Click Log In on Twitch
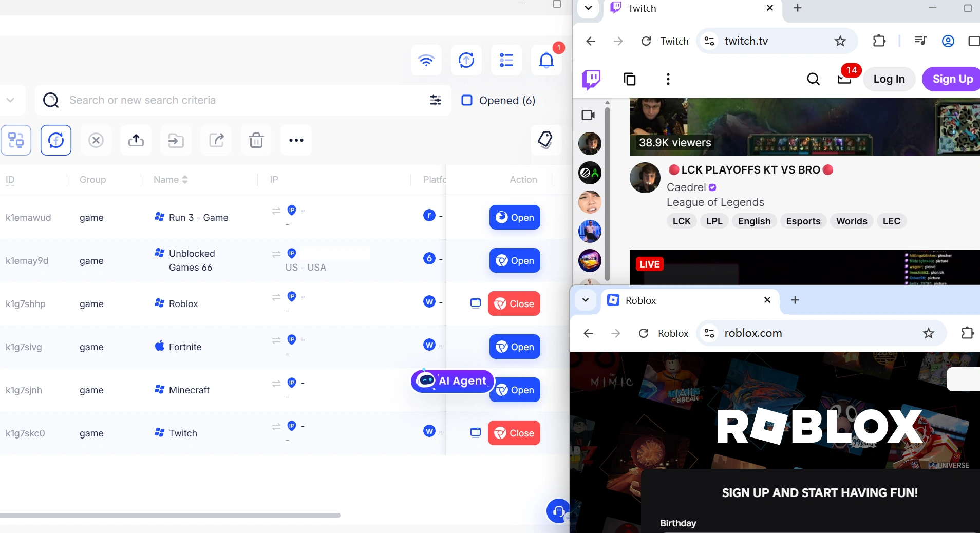Viewport: 980px width, 533px height. [889, 79]
